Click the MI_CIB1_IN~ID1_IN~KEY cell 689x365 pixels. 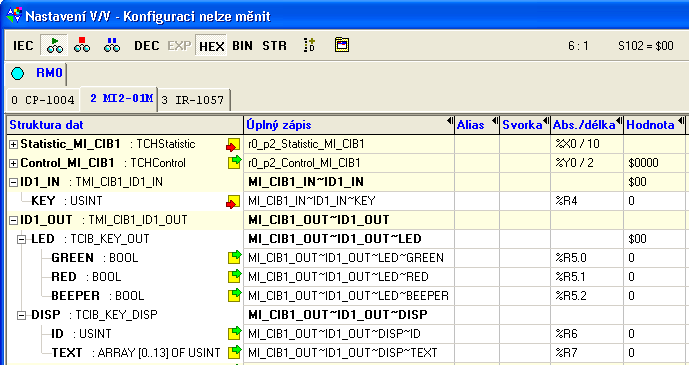349,201
